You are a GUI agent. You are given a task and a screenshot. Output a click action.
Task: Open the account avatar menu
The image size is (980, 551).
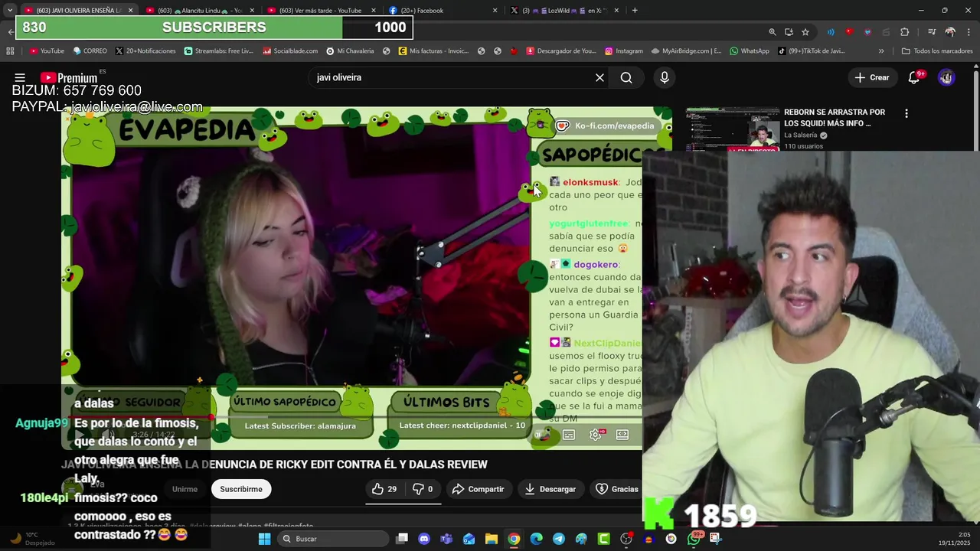[946, 77]
